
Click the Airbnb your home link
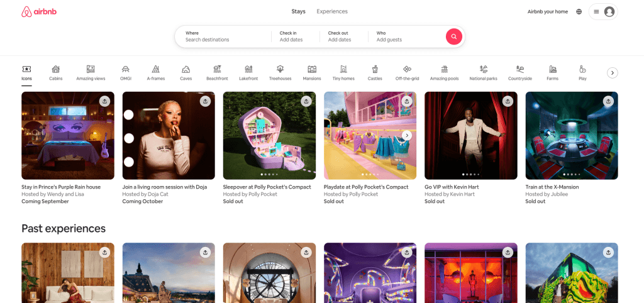pyautogui.click(x=548, y=11)
